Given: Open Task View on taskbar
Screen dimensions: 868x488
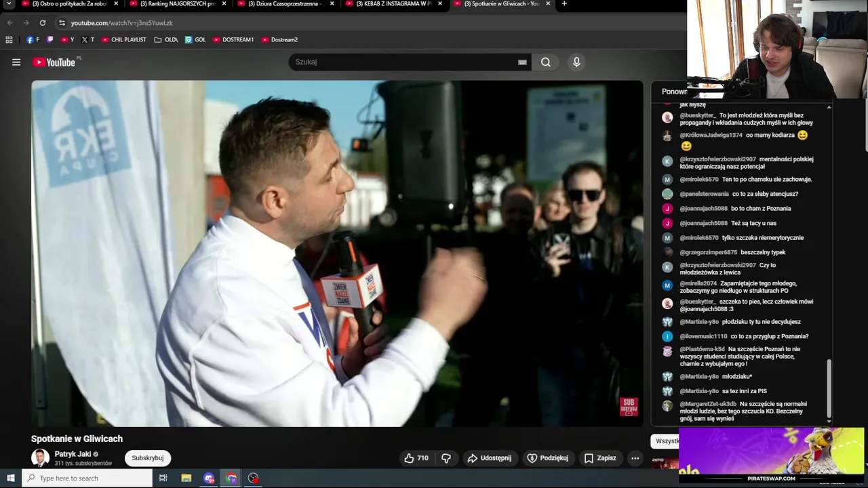Looking at the screenshot, I should [163, 479].
